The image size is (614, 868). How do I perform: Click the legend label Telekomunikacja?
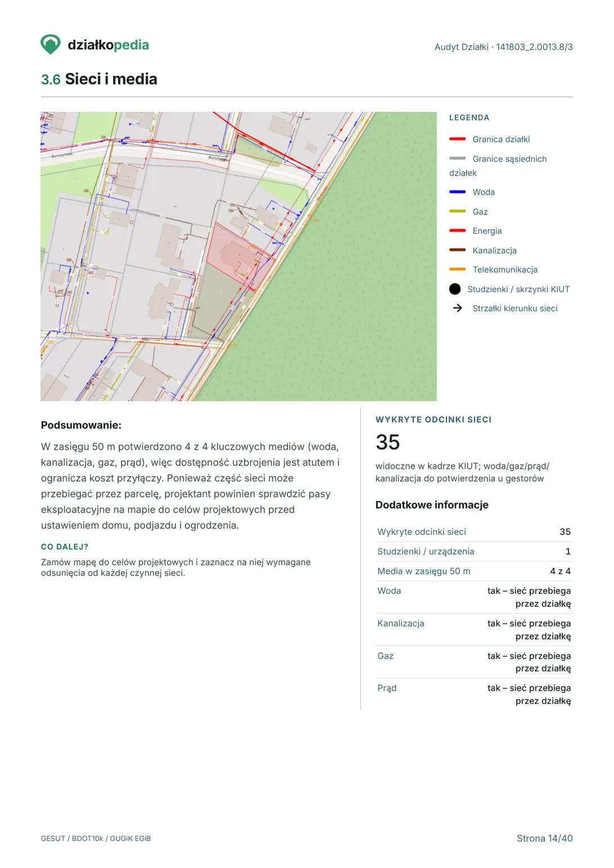coord(505,270)
